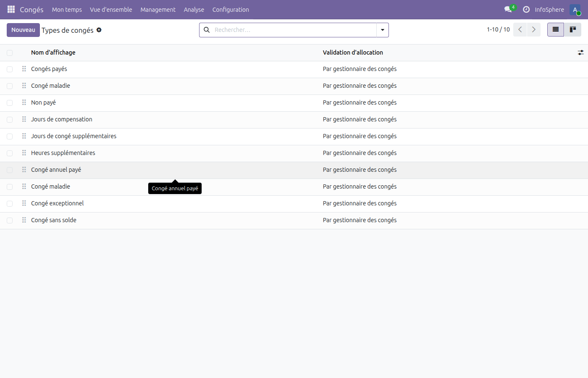
Task: Tick the checkbox for Non payé
Action: click(x=10, y=103)
